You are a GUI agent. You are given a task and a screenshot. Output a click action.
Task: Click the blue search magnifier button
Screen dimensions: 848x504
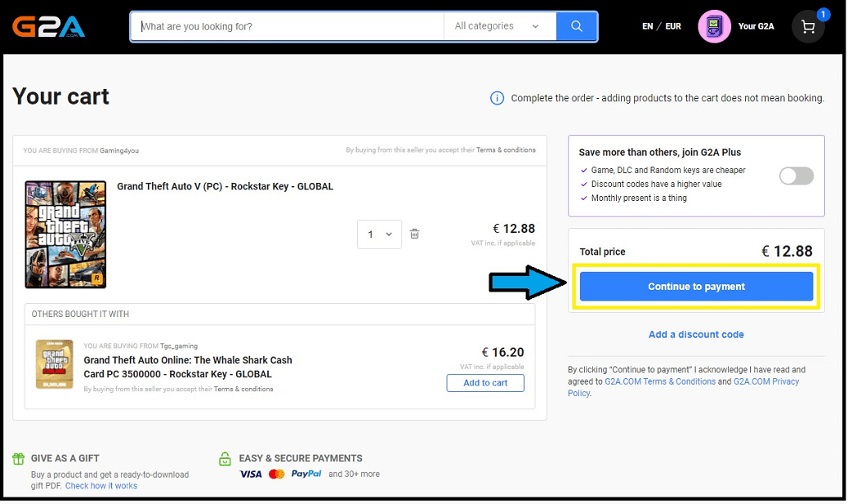click(577, 26)
